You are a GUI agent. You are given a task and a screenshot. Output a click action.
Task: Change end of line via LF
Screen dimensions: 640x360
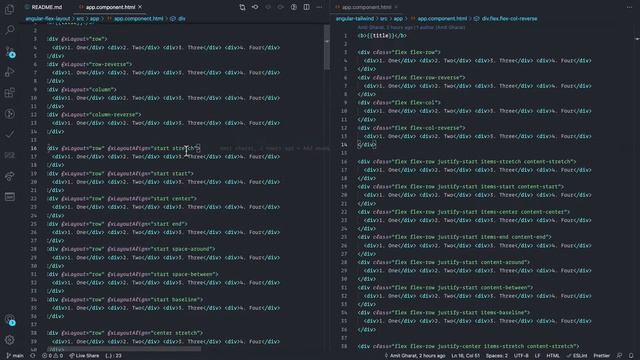click(537, 356)
